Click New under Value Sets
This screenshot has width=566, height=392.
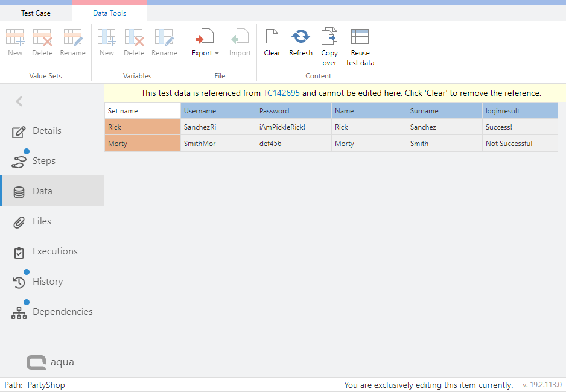point(15,42)
